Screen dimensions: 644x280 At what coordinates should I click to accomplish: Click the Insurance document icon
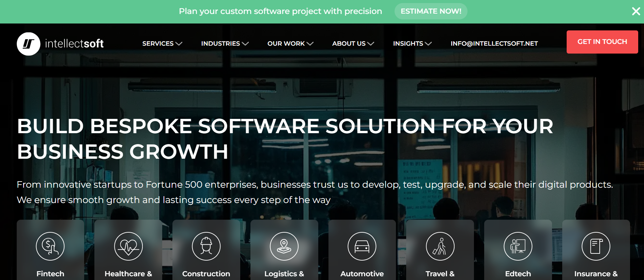[596, 246]
